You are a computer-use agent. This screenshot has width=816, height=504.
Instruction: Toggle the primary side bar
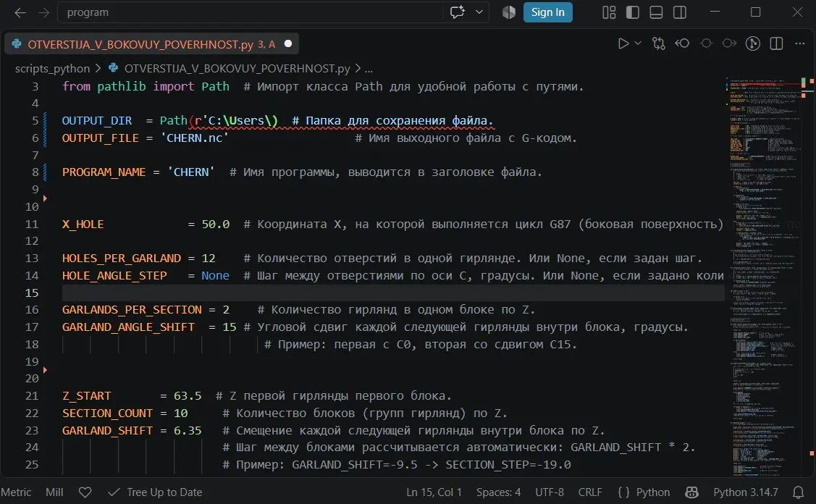coord(632,12)
